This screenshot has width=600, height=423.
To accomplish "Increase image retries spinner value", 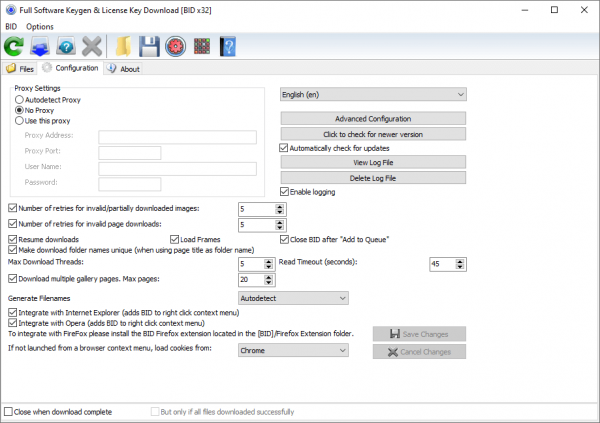I will (280, 206).
